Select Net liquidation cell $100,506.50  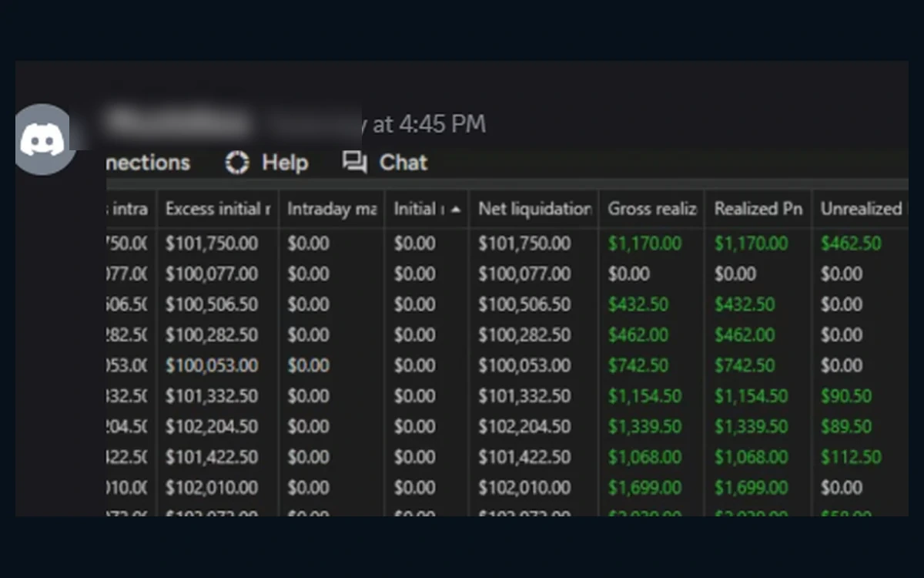524,304
